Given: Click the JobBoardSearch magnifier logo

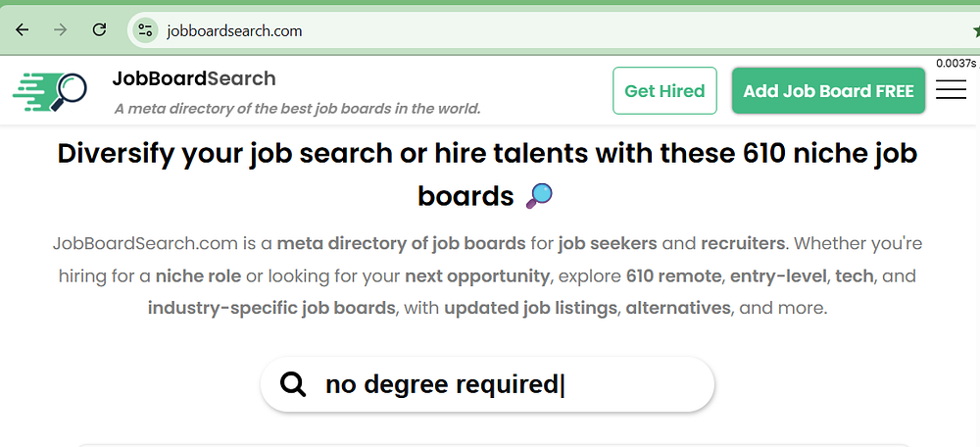Looking at the screenshot, I should tap(50, 91).
